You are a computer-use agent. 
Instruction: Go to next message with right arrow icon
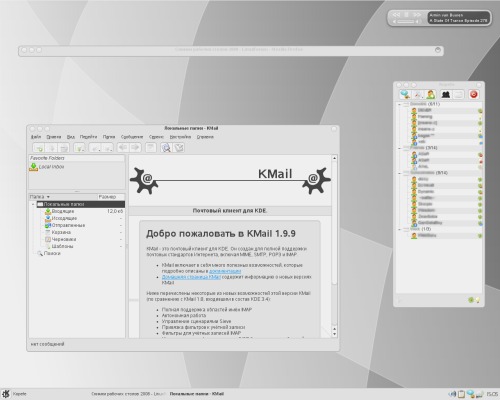tap(135, 147)
